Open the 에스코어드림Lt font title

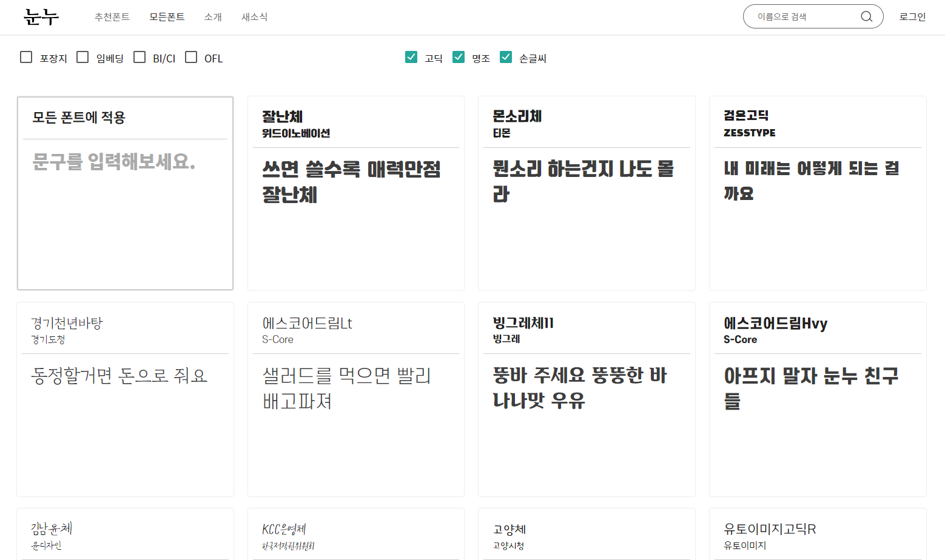[307, 323]
